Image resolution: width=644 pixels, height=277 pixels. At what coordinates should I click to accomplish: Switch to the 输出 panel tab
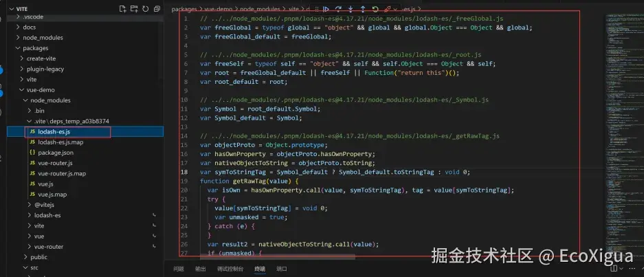(x=201, y=269)
